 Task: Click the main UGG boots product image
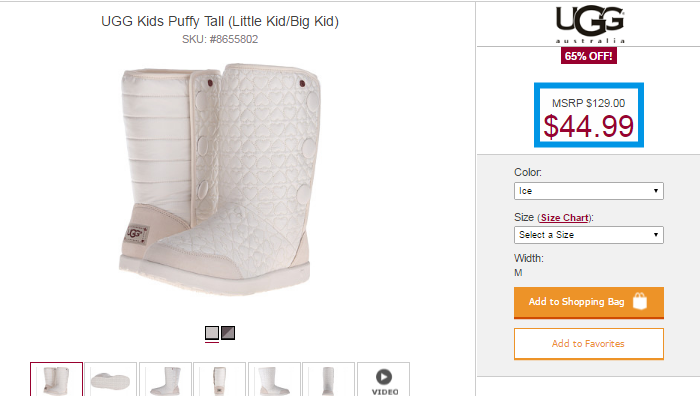pyautogui.click(x=221, y=179)
